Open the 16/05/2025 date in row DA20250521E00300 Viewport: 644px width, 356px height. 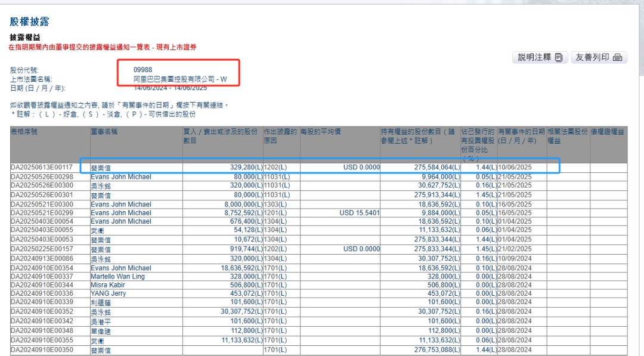(x=515, y=205)
